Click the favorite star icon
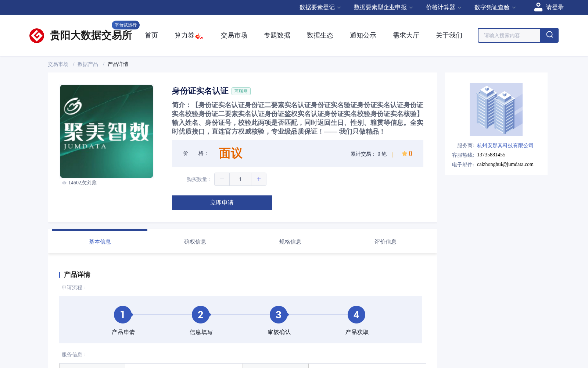Image resolution: width=588 pixels, height=368 pixels. pos(404,153)
